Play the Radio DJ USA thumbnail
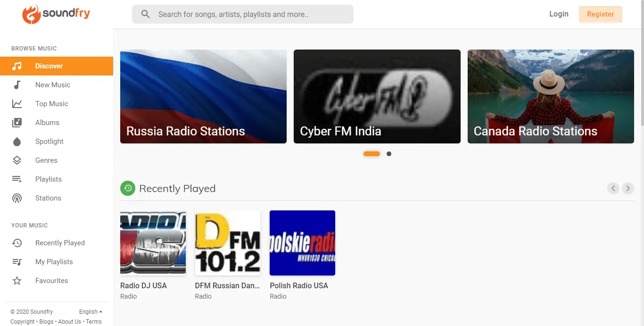 pyautogui.click(x=153, y=243)
